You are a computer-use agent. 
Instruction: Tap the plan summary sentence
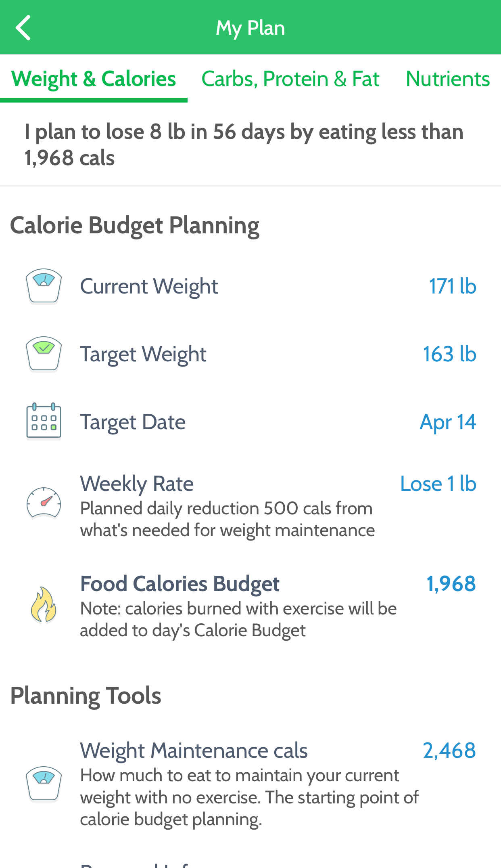pos(244,145)
